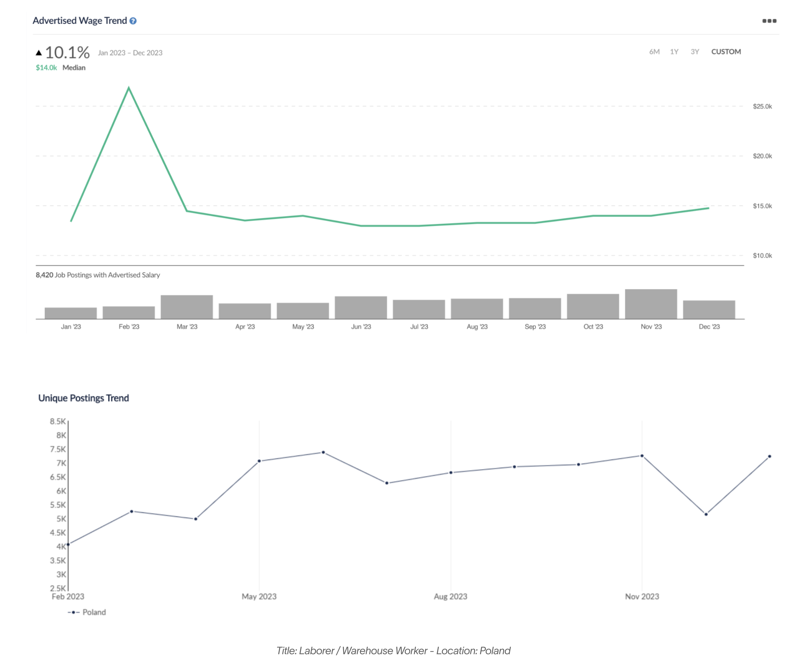Click the Jan 2023 – Dec 2023 date range
The image size is (812, 669).
130,53
